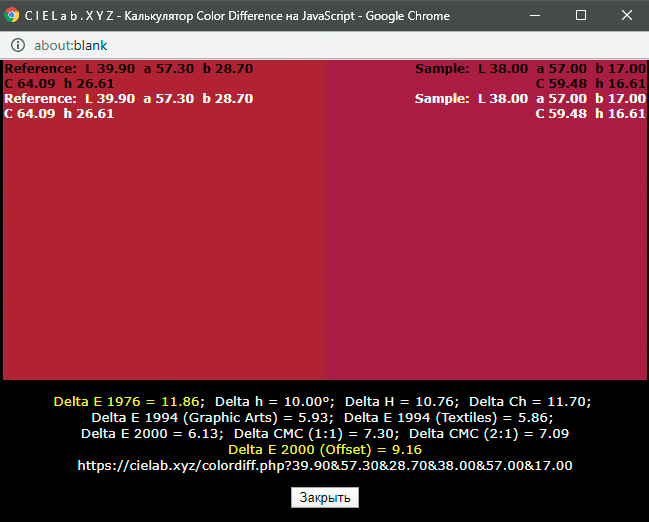The width and height of the screenshot is (649, 522).
Task: Minimize the Chrome popup window
Action: (535, 15)
